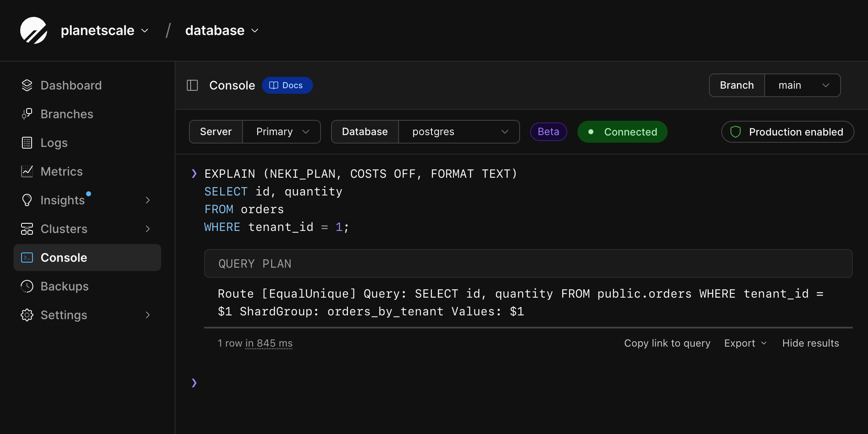Click the Branch label
This screenshot has height=434, width=868.
pos(737,85)
